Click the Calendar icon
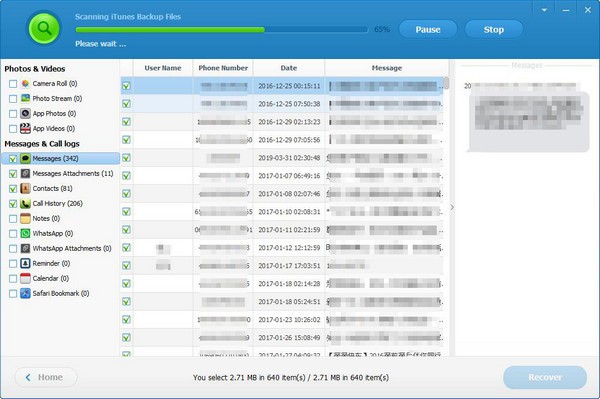 click(x=25, y=278)
